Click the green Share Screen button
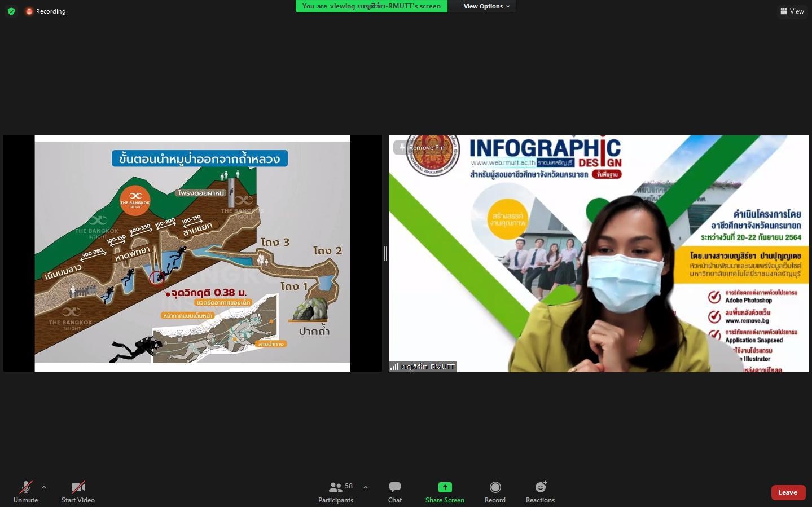Screen dimensions: 812x507 [x=445, y=492]
